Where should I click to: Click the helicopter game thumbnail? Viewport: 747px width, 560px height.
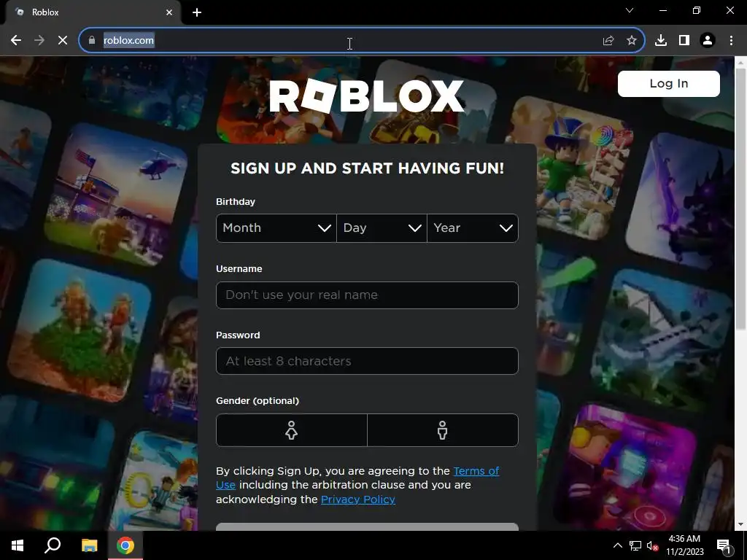[117, 196]
